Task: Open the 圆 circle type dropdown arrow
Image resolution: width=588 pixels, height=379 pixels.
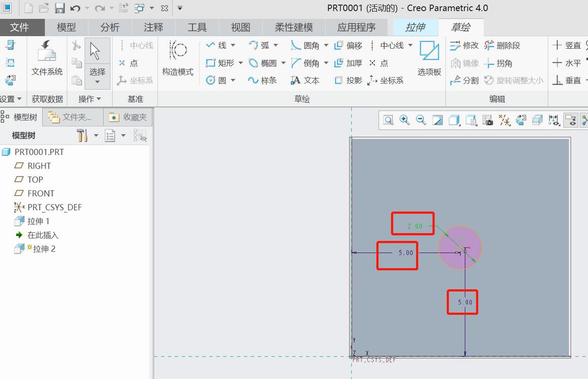Action: click(x=233, y=80)
